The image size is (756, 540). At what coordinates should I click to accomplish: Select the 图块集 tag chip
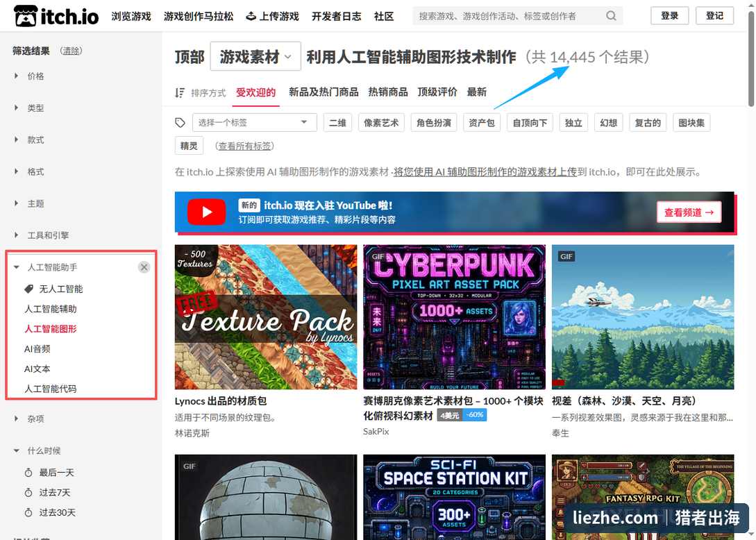click(x=691, y=123)
